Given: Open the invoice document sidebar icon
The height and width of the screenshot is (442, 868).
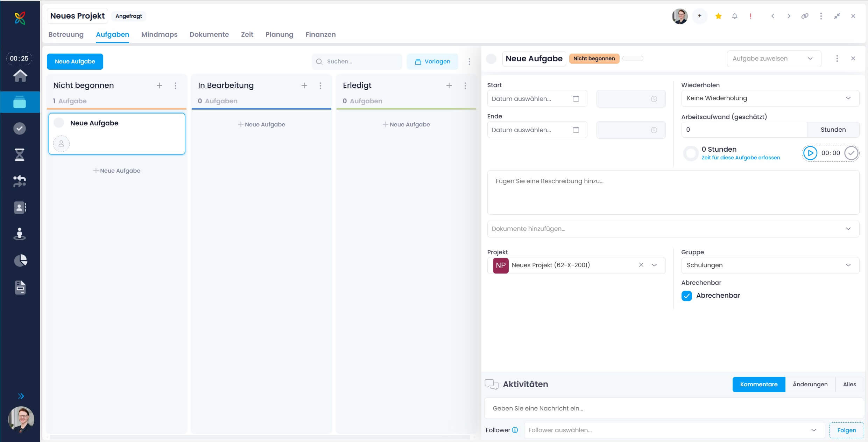Looking at the screenshot, I should (20, 287).
